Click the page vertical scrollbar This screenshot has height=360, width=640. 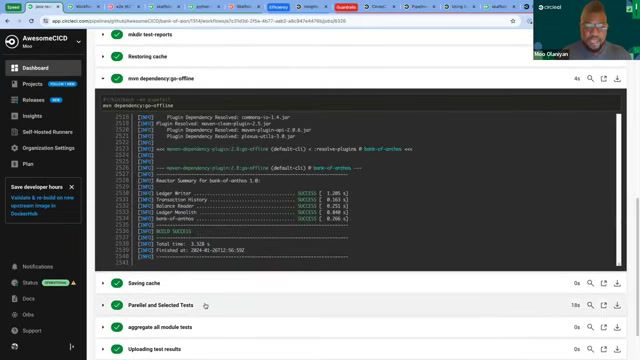[x=637, y=267]
